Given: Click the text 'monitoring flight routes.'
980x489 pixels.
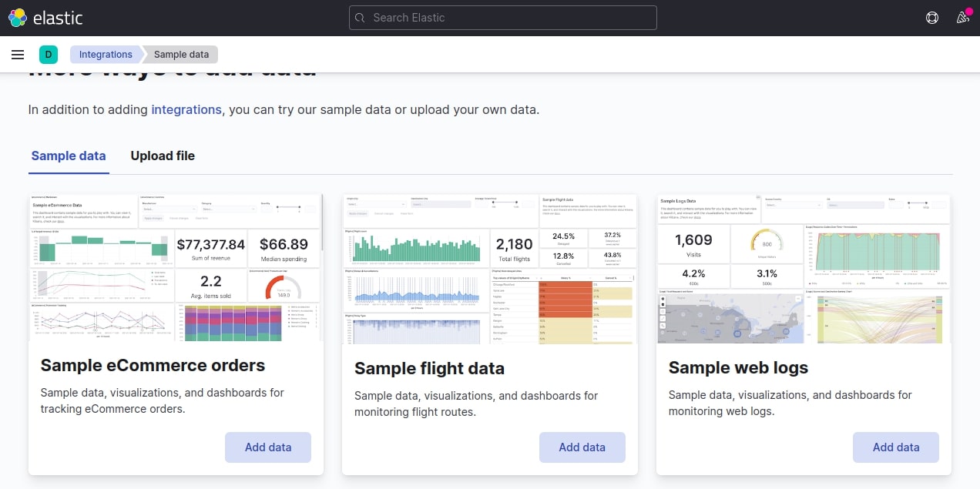Looking at the screenshot, I should click(415, 412).
